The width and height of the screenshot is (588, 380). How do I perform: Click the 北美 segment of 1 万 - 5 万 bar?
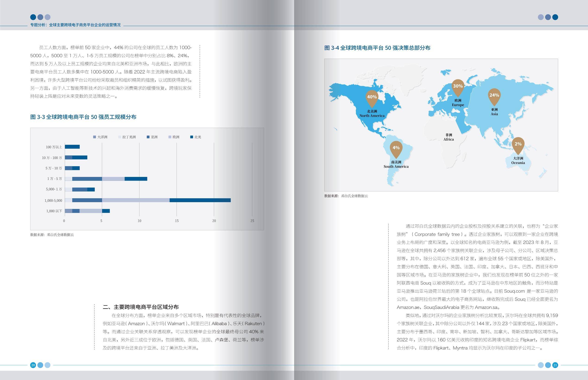[136, 179]
